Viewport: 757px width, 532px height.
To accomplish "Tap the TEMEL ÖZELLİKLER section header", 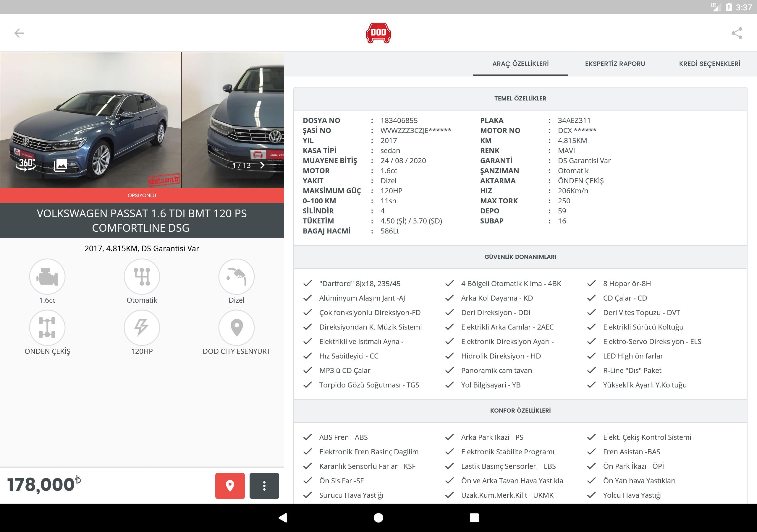I will [520, 98].
